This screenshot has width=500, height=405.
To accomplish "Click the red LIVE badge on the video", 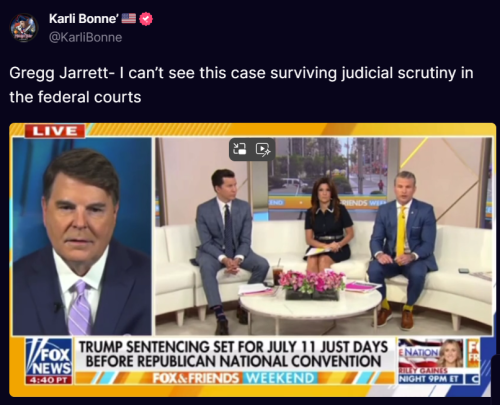I will tap(55, 131).
